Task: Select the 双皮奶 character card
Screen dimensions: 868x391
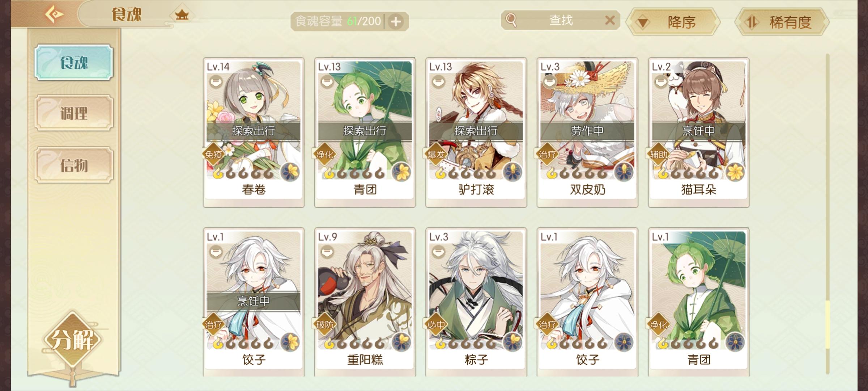Action: [x=587, y=132]
